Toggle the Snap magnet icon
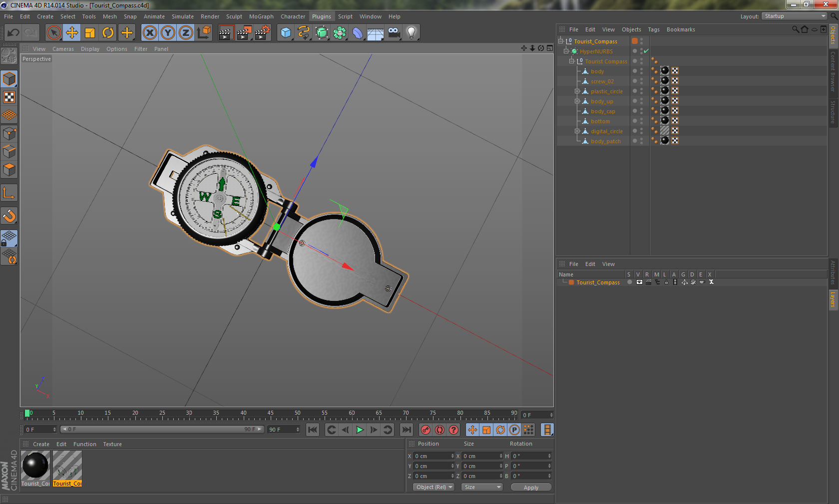Viewport: 839px width, 504px height. pyautogui.click(x=9, y=216)
